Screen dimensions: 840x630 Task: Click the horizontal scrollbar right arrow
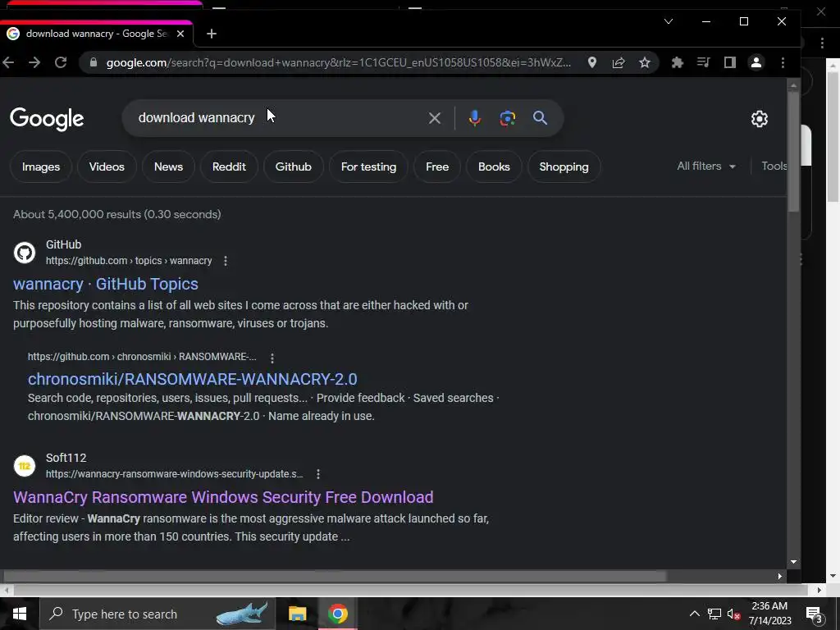point(780,577)
